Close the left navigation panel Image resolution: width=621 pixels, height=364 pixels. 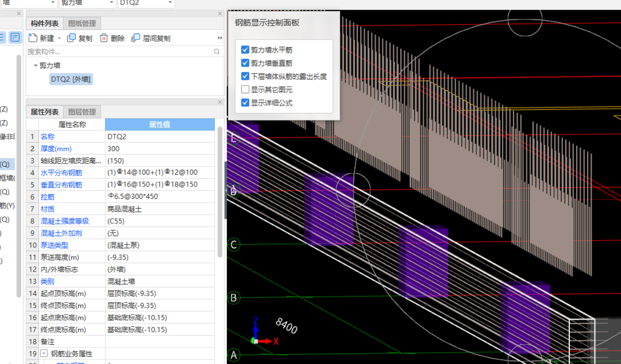(x=19, y=14)
